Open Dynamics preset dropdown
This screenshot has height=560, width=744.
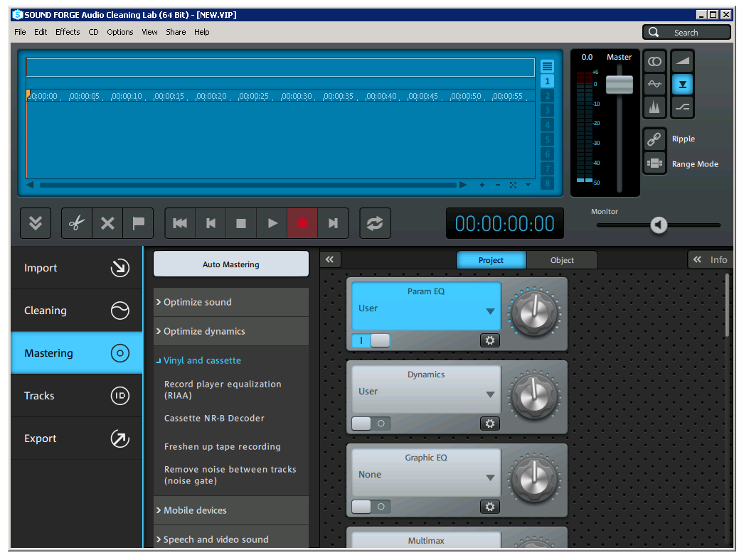click(490, 394)
